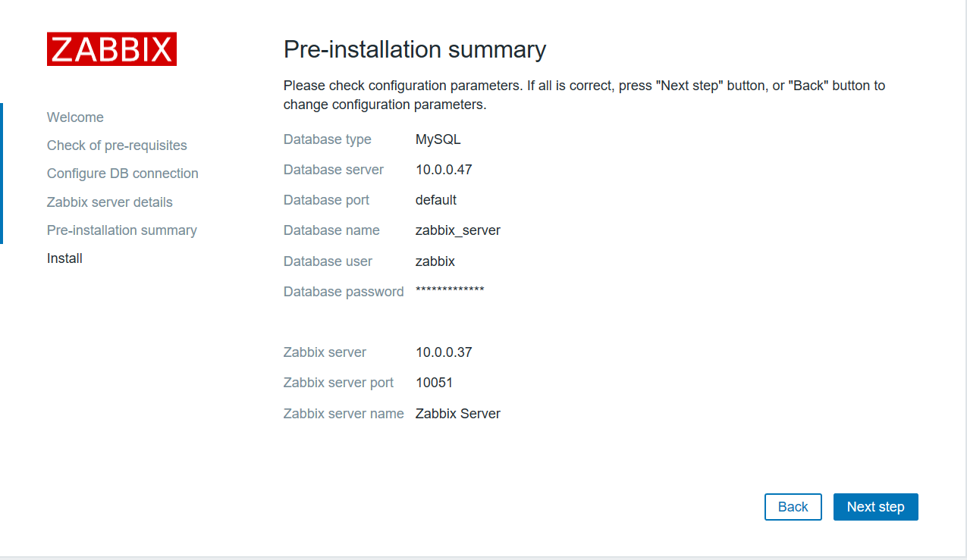967x560 pixels.
Task: Click the database port default value
Action: [435, 200]
